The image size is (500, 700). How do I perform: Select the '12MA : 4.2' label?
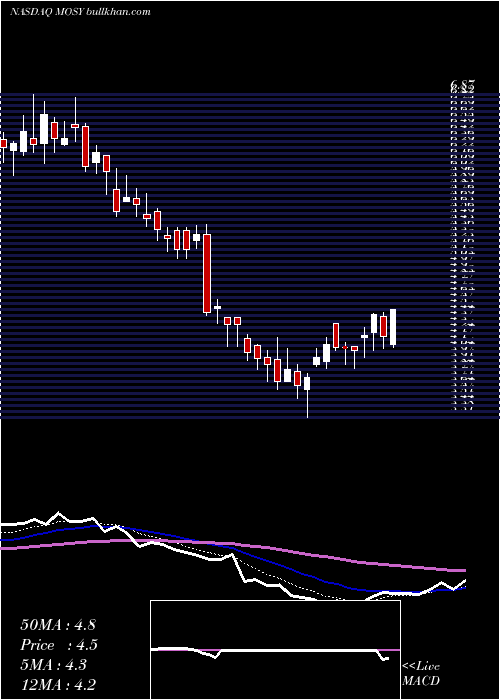click(x=58, y=685)
